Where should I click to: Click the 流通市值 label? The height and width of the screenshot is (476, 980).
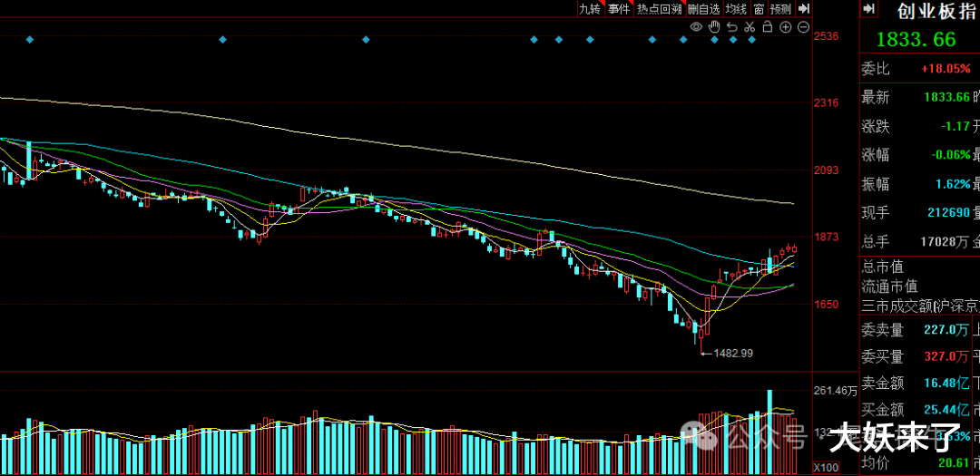point(889,287)
